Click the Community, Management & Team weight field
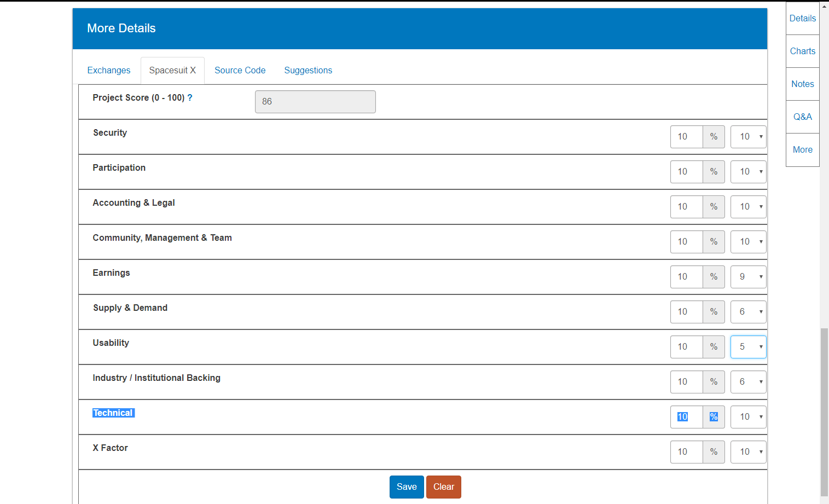Image resolution: width=829 pixels, height=504 pixels. 687,242
